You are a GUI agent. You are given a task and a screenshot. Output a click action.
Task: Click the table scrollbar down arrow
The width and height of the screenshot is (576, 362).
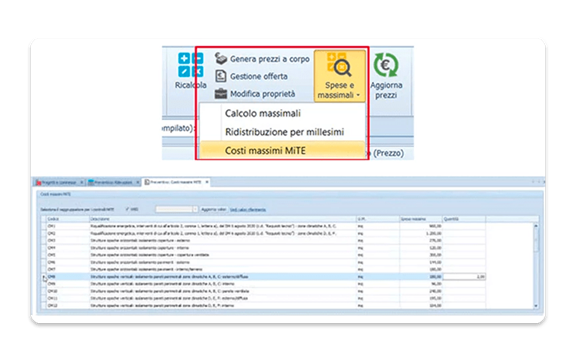tap(536, 306)
